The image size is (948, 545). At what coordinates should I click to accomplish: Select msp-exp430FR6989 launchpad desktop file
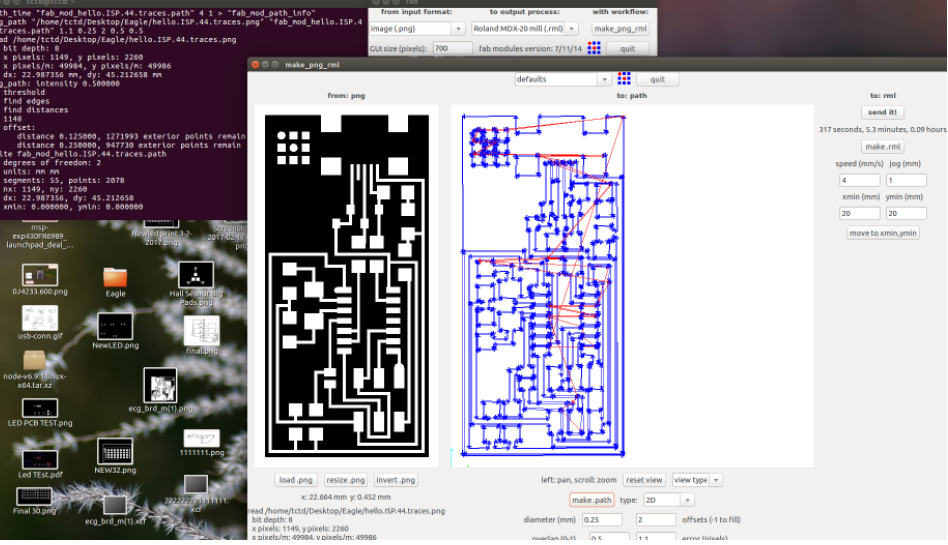(40, 237)
